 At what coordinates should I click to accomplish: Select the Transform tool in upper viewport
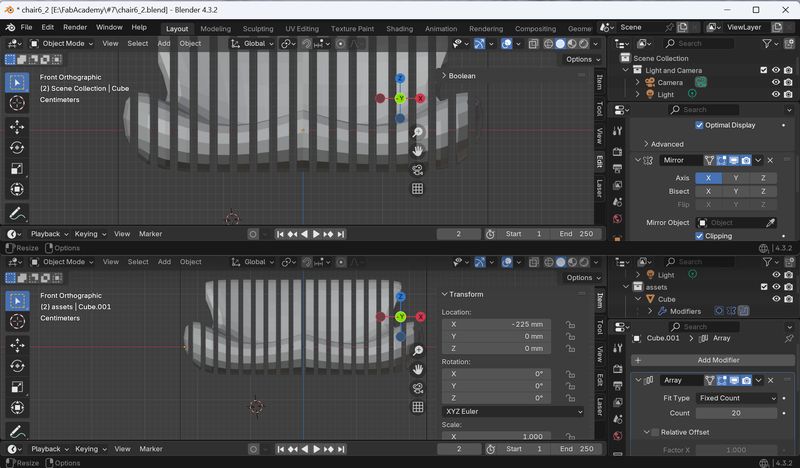click(x=17, y=189)
